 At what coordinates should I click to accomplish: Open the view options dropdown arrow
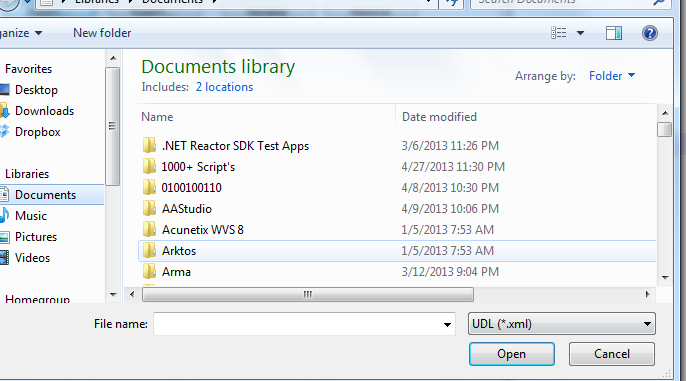[x=580, y=33]
